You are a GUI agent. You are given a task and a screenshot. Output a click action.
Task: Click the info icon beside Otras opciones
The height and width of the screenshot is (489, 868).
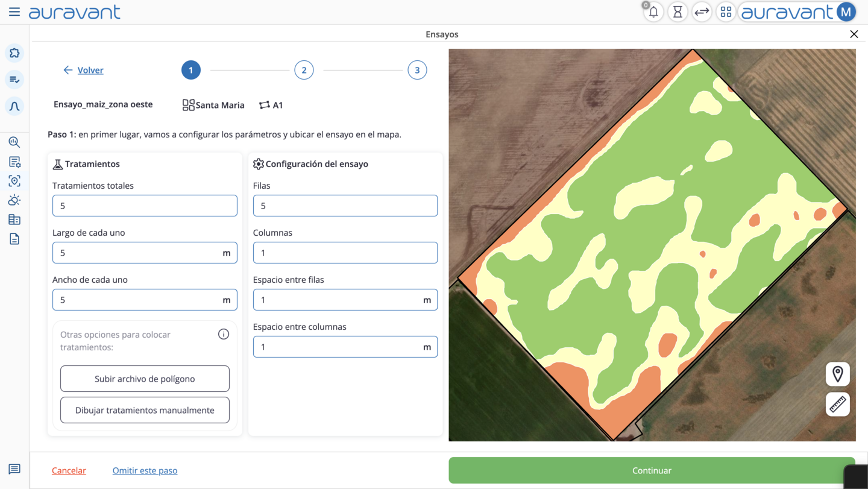pyautogui.click(x=224, y=334)
